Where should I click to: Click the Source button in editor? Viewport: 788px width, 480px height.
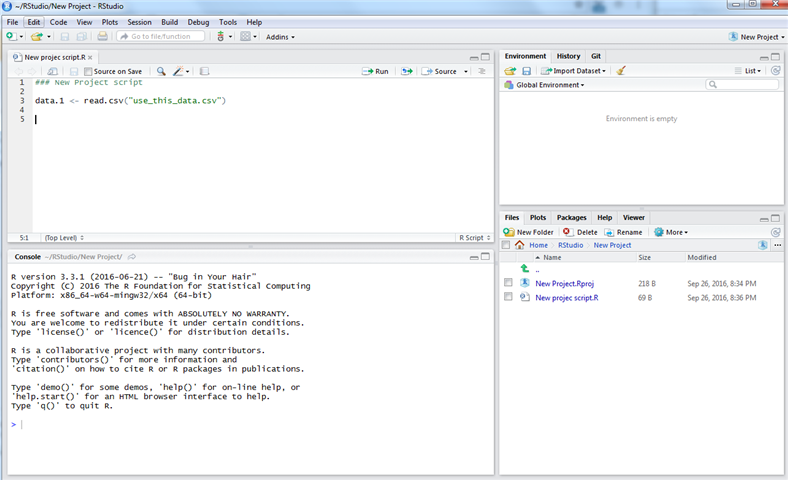[439, 71]
